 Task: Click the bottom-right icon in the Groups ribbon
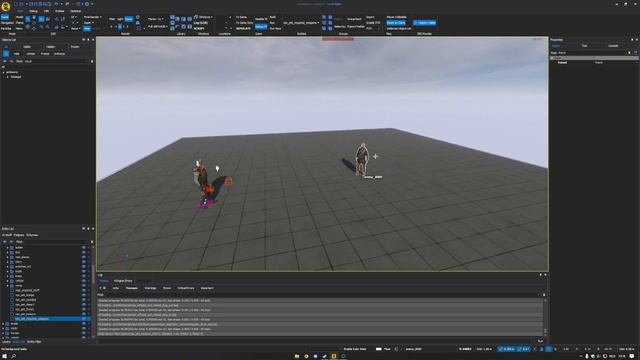(x=330, y=29)
